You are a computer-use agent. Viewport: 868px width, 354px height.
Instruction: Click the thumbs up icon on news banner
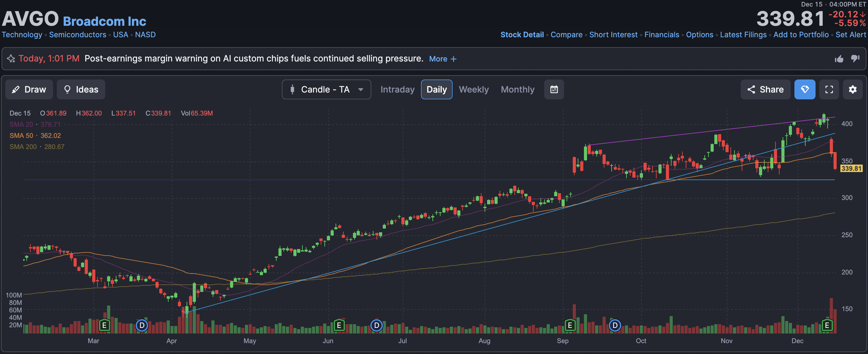[839, 59]
